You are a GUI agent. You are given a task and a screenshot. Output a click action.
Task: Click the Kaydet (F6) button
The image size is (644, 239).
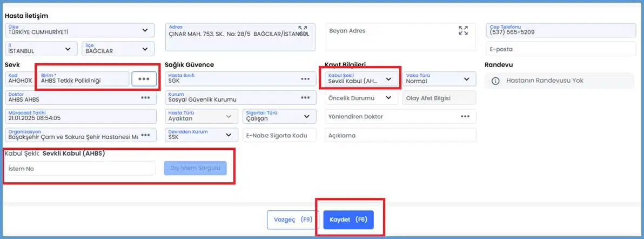348,220
